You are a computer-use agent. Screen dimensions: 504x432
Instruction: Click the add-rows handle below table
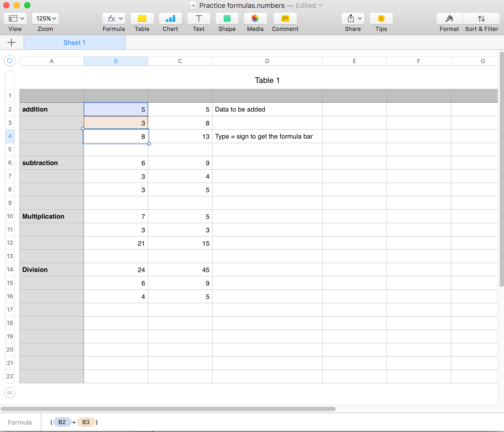coord(10,393)
